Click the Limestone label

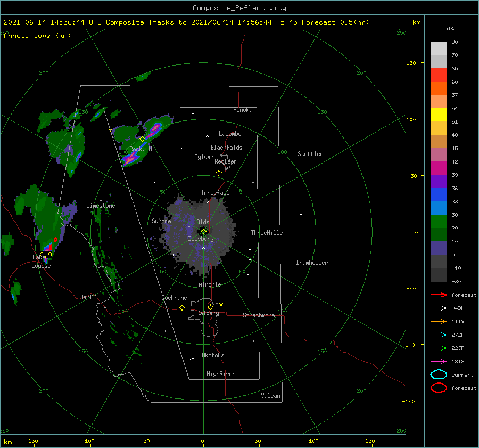(x=101, y=206)
